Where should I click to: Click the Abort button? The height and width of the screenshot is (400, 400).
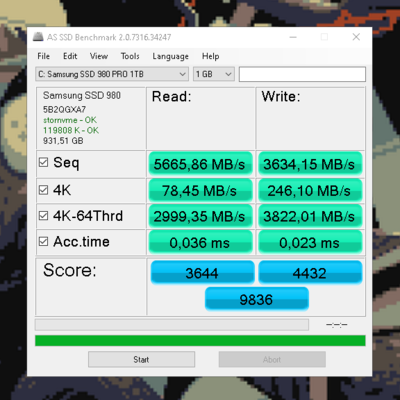click(x=272, y=359)
